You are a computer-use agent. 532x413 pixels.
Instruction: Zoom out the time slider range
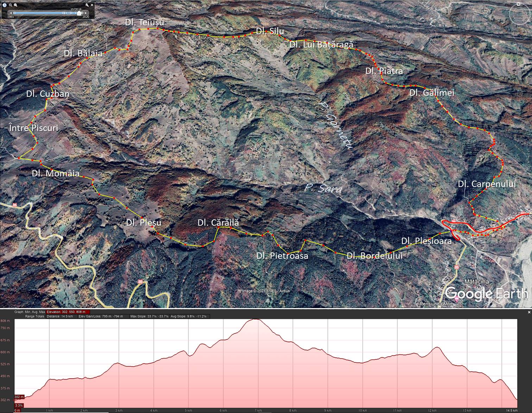coord(10,5)
